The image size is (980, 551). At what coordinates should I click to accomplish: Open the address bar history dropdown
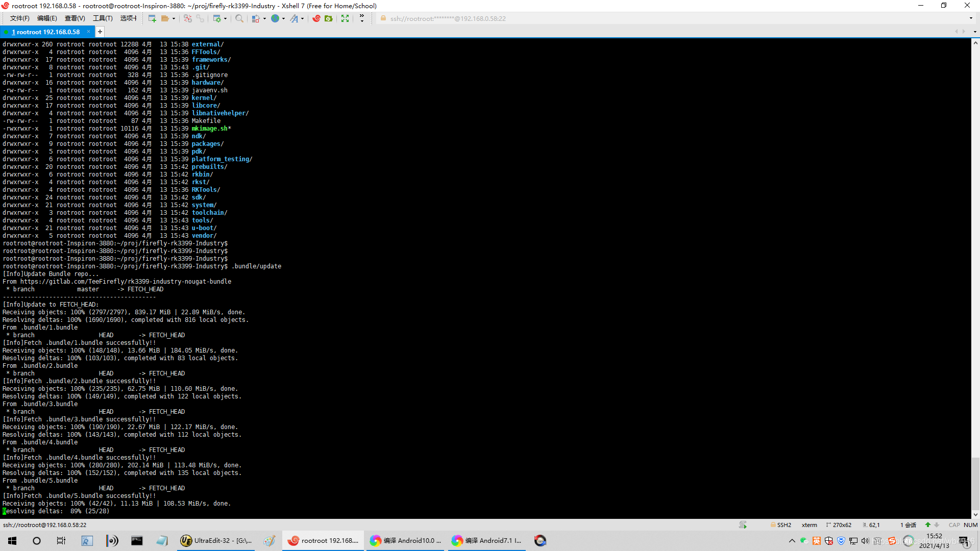(971, 18)
